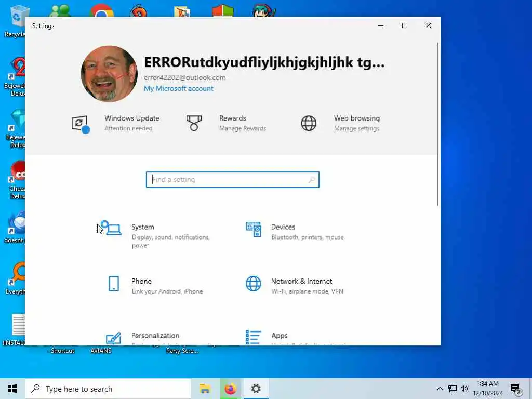Viewport: 532px width, 399px height.
Task: Click the Network & Internet globe icon
Action: [254, 284]
